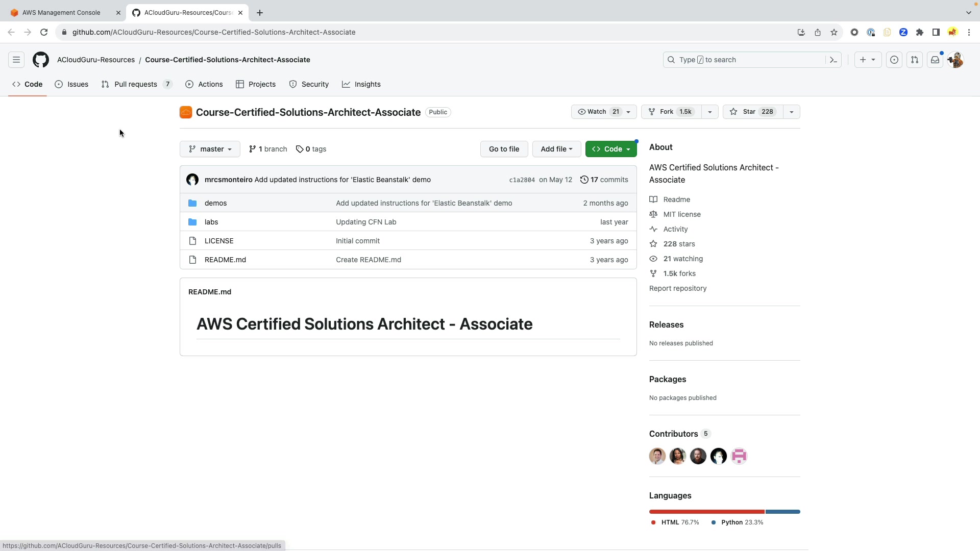The image size is (980, 551).
Task: Open the notifications inbox icon
Action: [935, 60]
